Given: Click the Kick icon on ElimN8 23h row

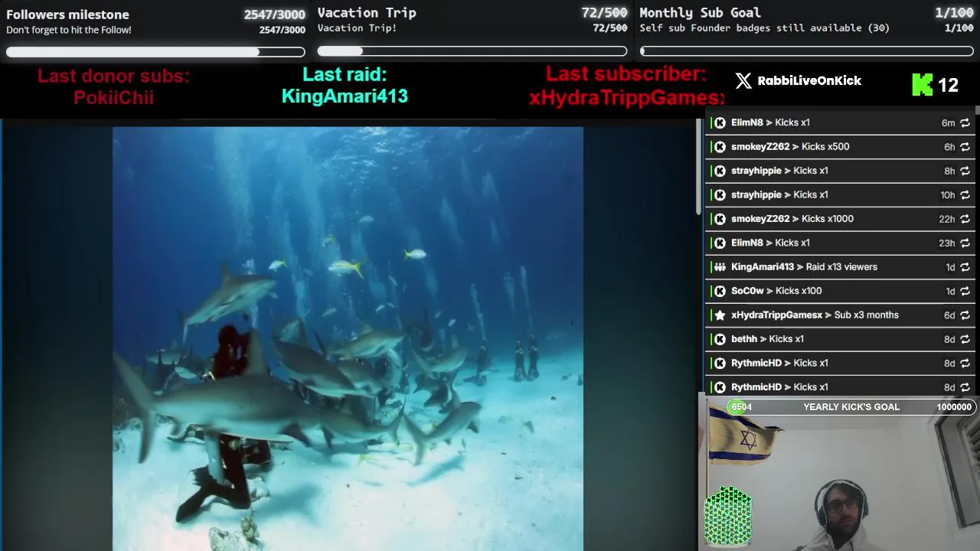Looking at the screenshot, I should [x=720, y=243].
